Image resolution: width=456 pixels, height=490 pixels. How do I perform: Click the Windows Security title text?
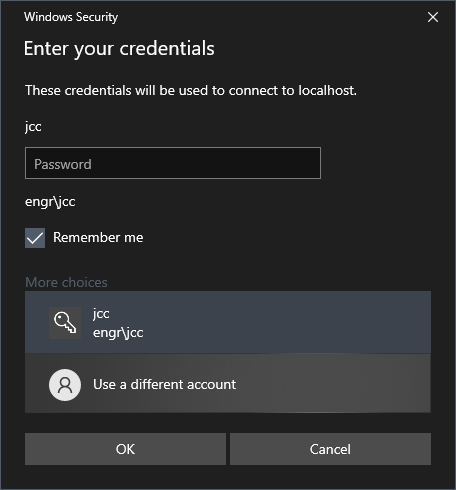coord(71,17)
